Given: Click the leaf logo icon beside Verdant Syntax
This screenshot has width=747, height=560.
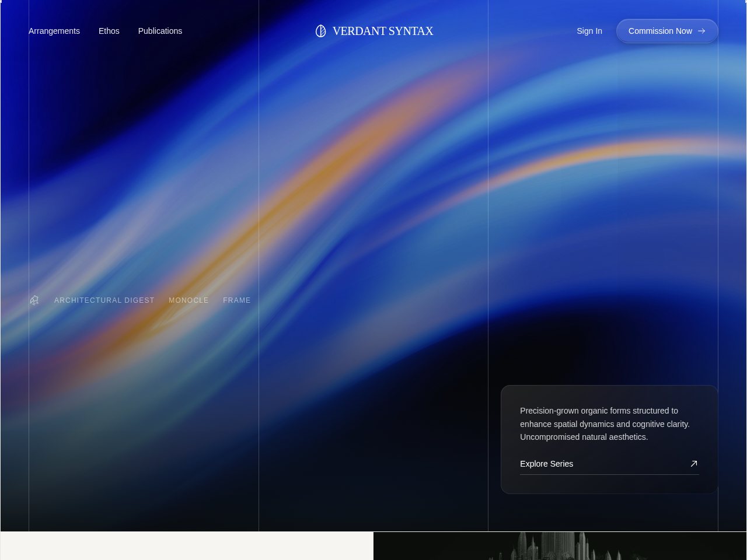Looking at the screenshot, I should click(320, 31).
